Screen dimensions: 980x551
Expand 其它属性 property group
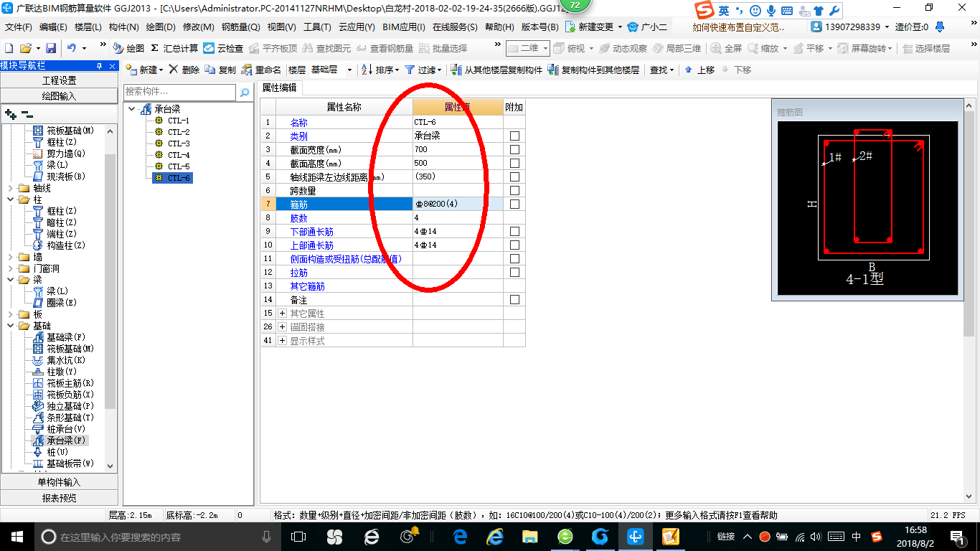pos(282,314)
